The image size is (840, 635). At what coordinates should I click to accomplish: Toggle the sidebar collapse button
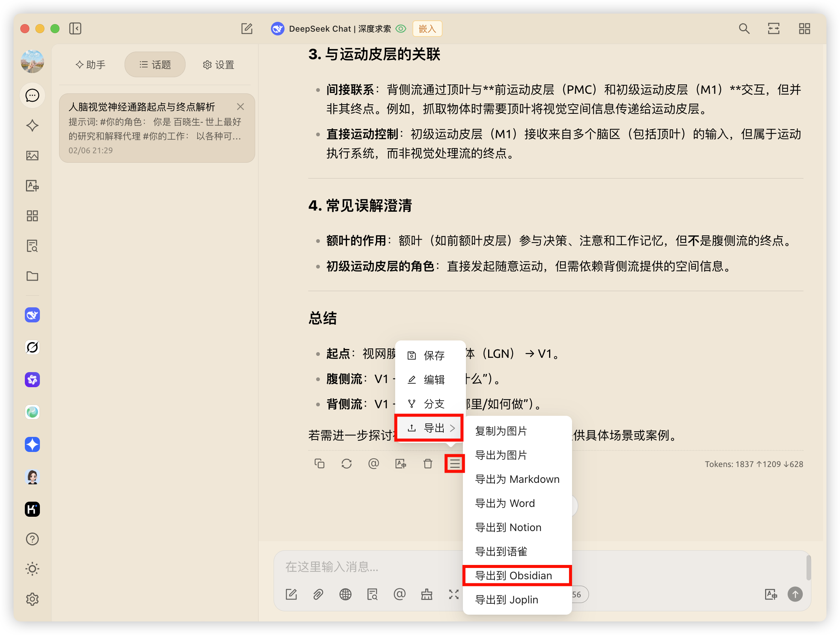point(75,29)
